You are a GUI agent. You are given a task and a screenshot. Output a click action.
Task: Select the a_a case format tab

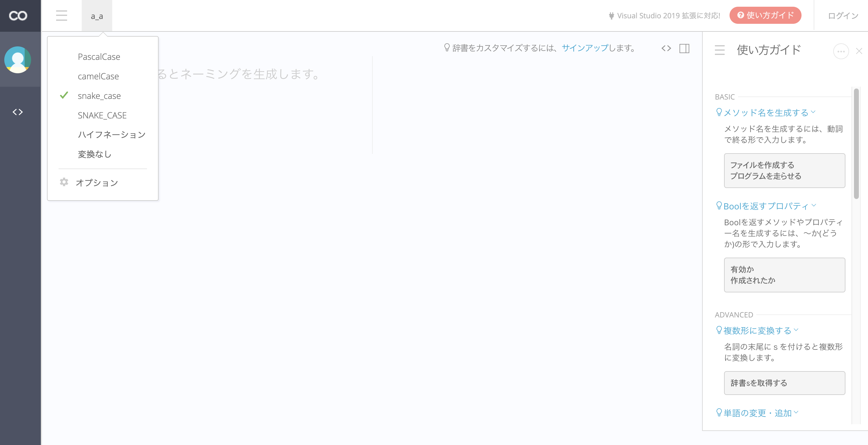click(97, 16)
